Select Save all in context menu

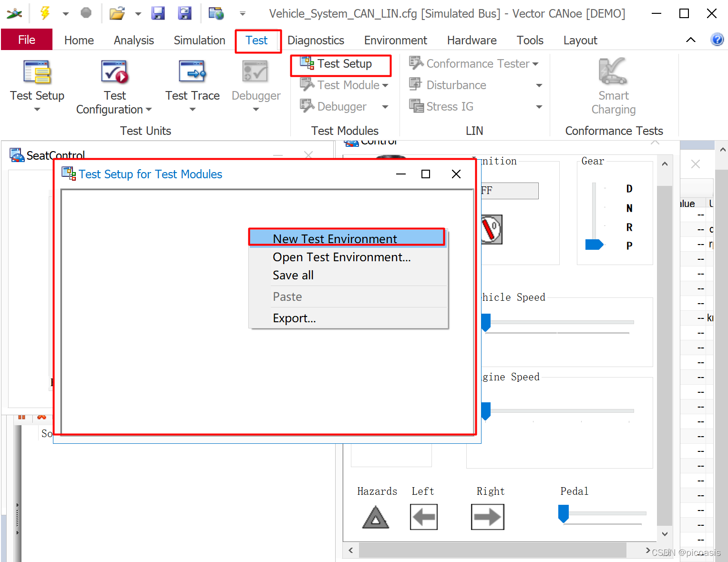coord(349,276)
